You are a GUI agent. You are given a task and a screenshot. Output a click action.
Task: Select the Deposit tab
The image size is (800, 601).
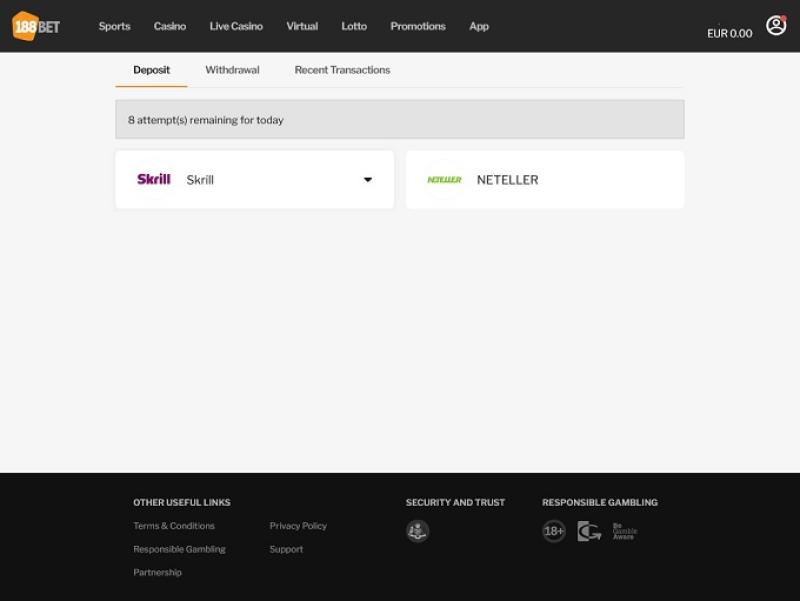point(151,70)
